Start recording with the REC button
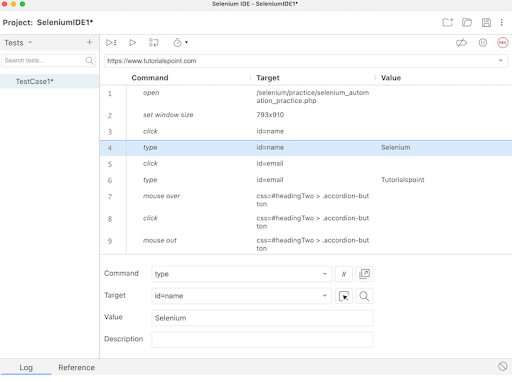Viewport: 512px width, 382px height. click(x=503, y=43)
